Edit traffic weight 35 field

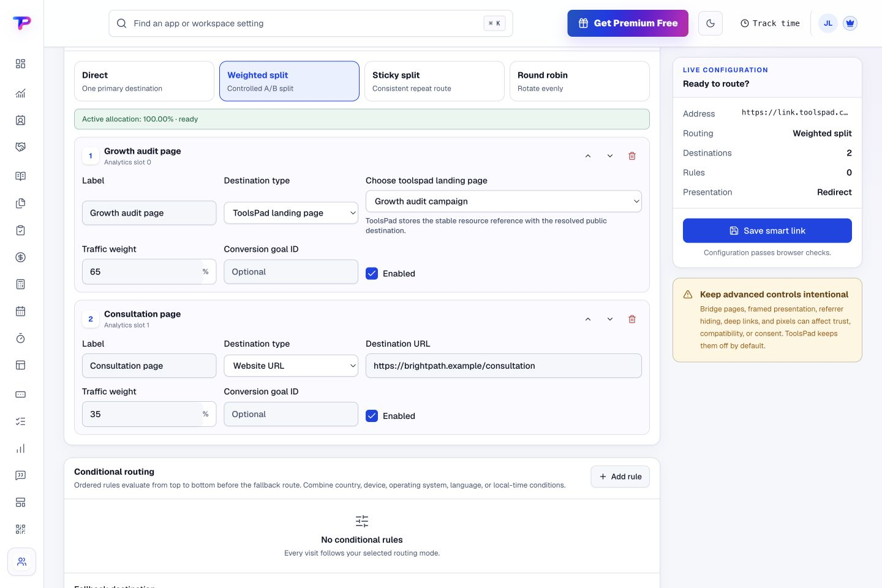[149, 414]
